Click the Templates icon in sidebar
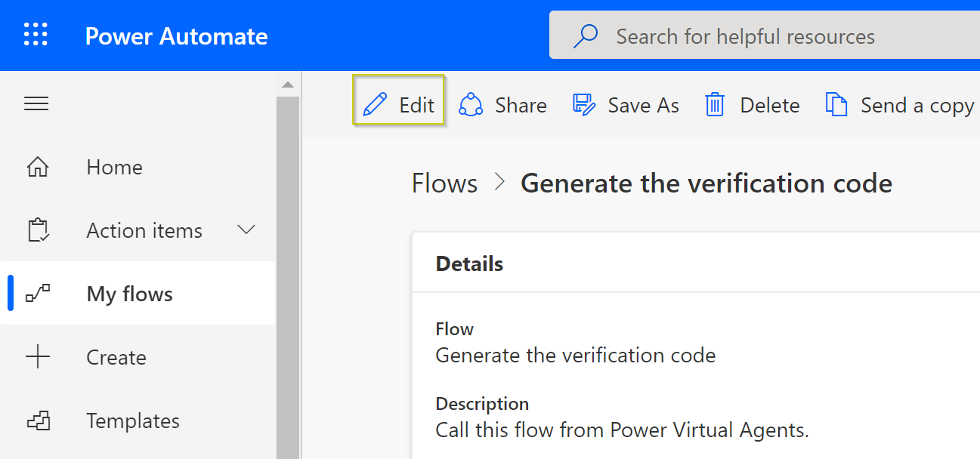Image resolution: width=980 pixels, height=459 pixels. pyautogui.click(x=38, y=420)
